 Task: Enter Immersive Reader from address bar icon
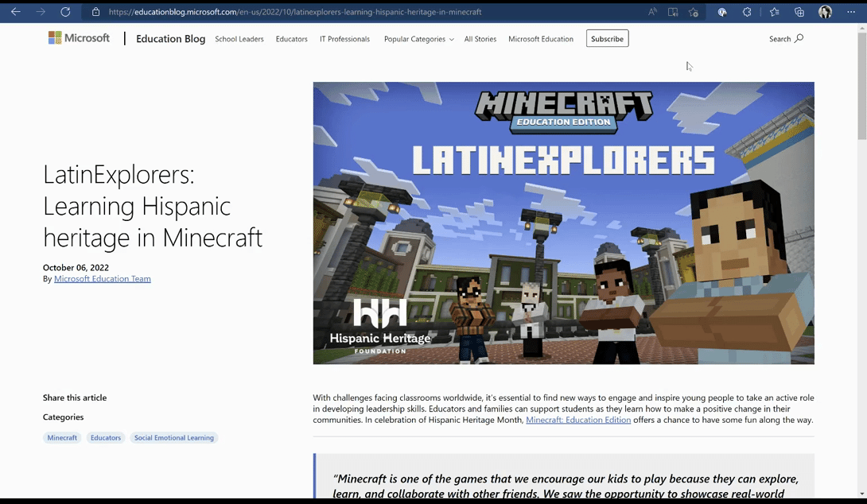point(673,12)
